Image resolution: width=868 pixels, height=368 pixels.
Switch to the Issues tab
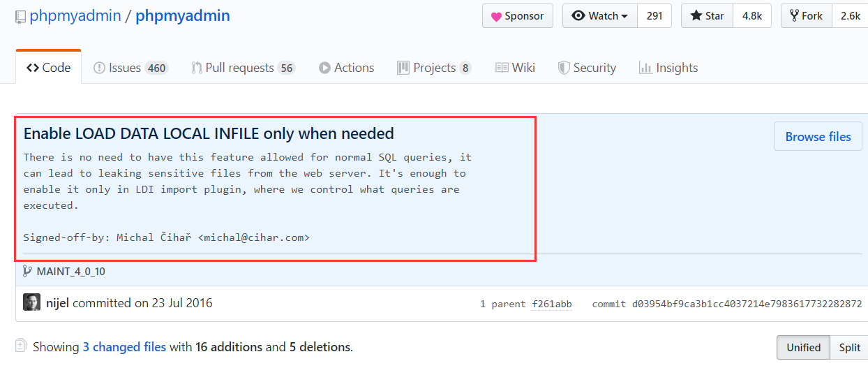click(130, 68)
